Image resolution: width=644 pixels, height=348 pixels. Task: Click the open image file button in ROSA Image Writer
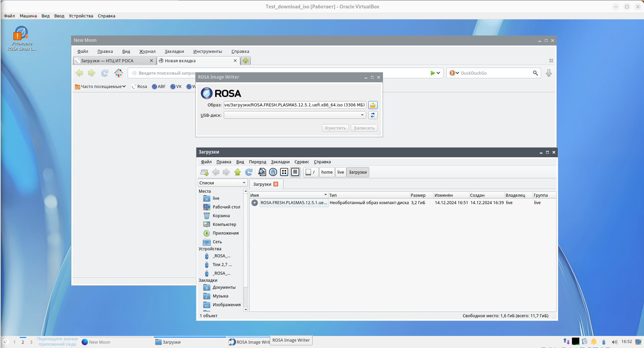[x=373, y=105]
